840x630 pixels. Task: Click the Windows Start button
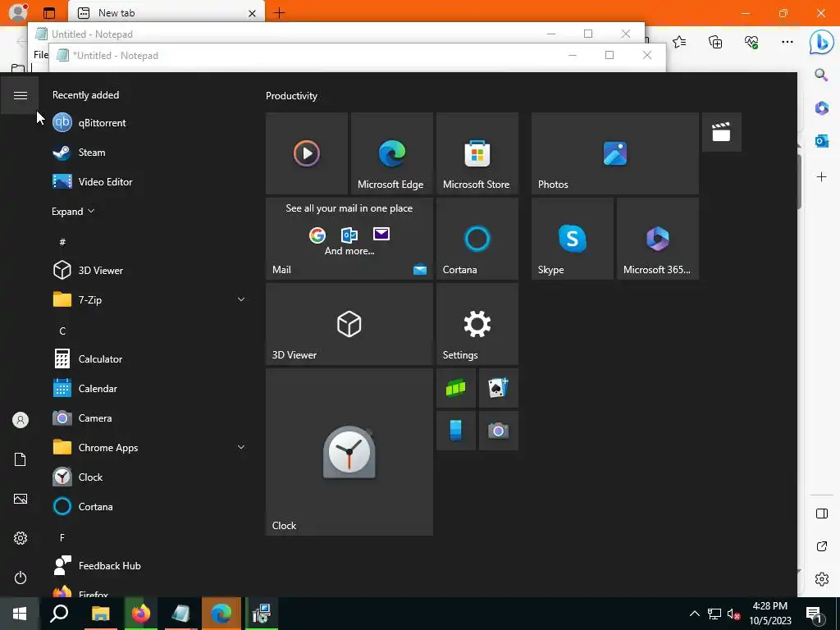coord(20,614)
